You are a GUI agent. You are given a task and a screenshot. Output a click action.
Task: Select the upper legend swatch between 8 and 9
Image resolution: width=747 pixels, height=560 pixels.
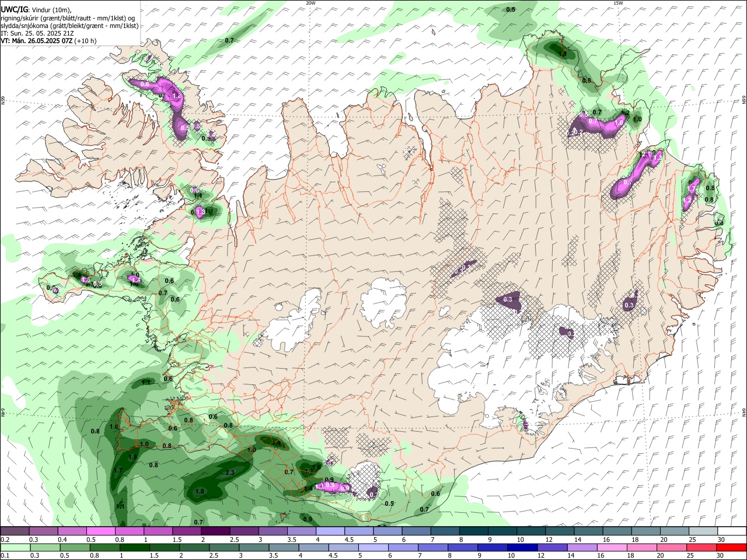474,531
